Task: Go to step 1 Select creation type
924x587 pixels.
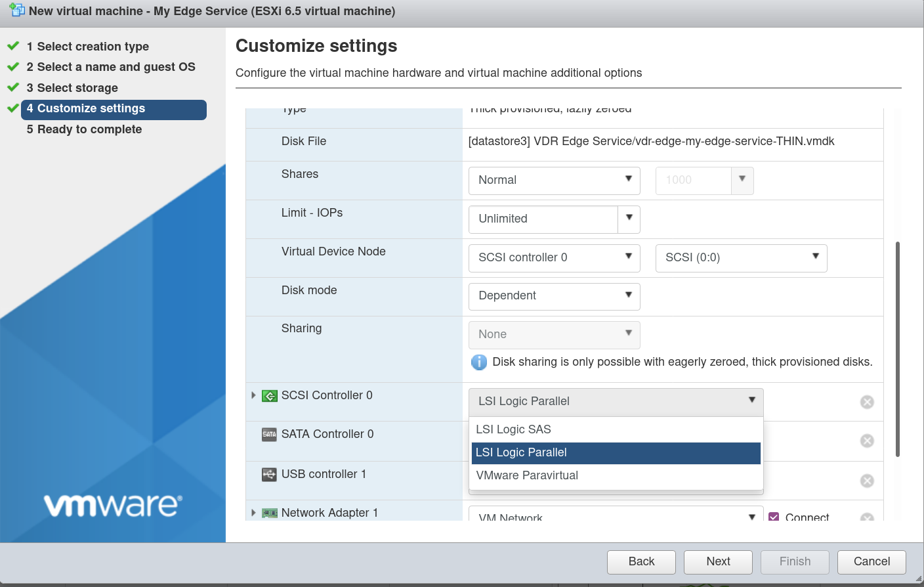Action: pyautogui.click(x=88, y=47)
